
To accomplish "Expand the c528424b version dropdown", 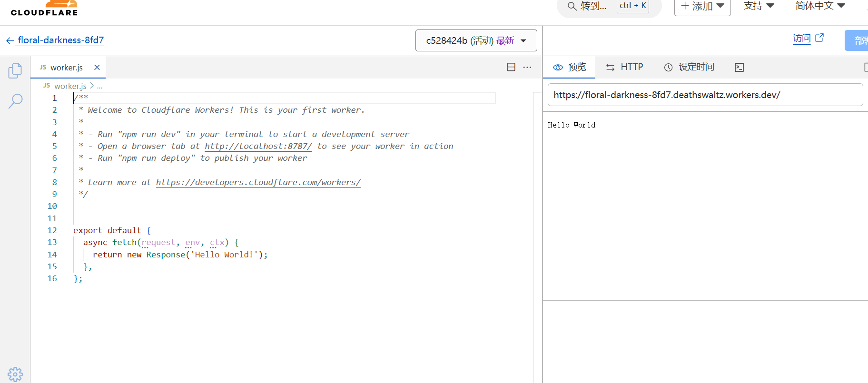I will (x=476, y=40).
